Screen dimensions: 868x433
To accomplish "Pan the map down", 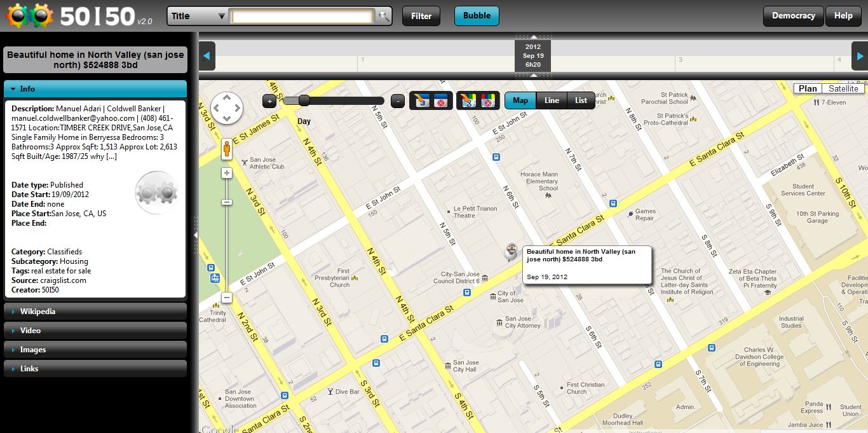I will tap(227, 118).
